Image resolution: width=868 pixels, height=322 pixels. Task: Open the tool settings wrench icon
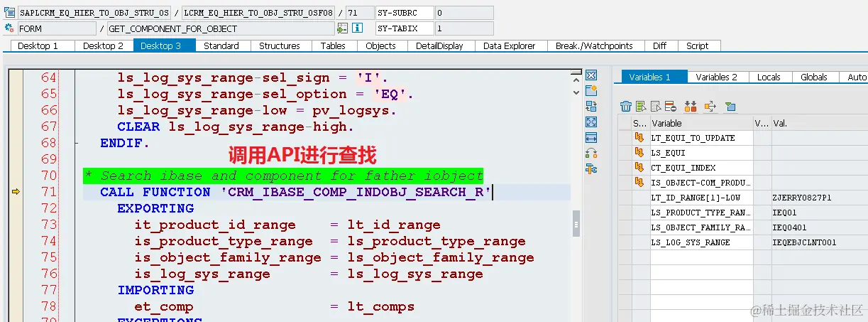[x=590, y=168]
